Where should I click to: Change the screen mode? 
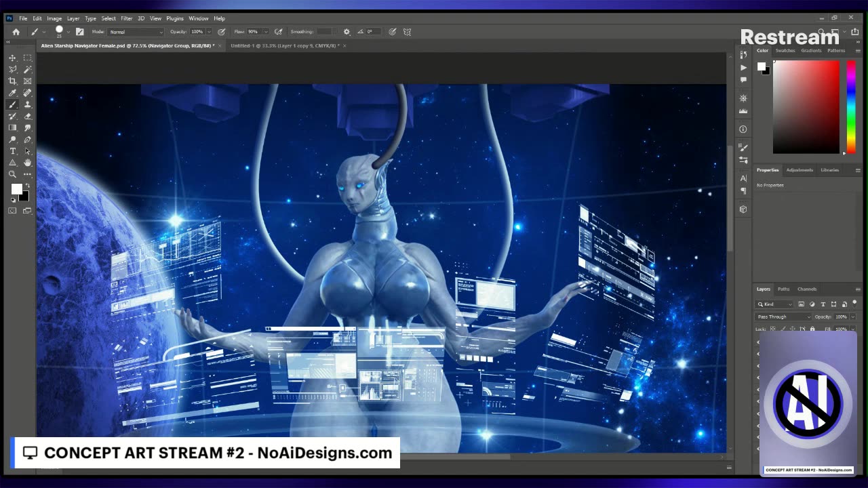coord(28,211)
